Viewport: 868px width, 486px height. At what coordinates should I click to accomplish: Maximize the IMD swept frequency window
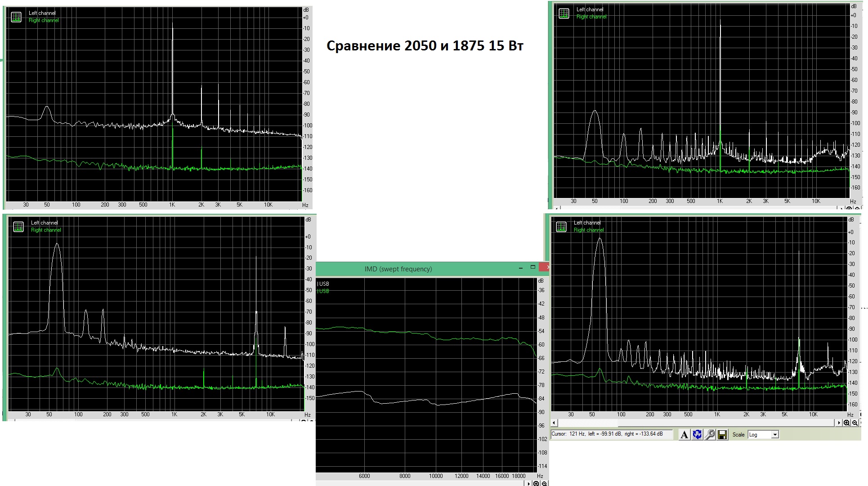[533, 267]
